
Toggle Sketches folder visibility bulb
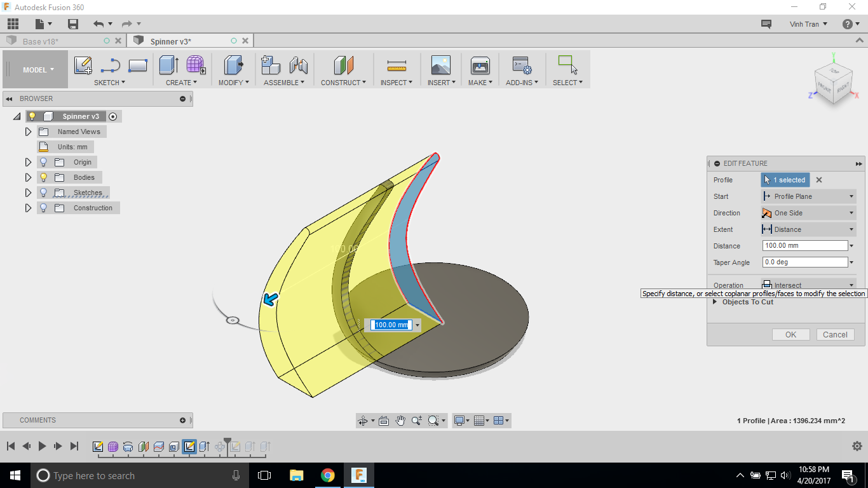[44, 193]
